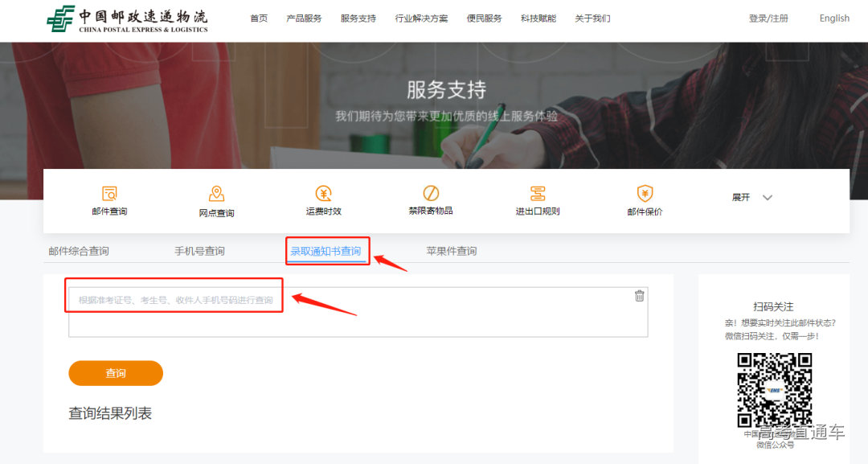This screenshot has height=464, width=868.
Task: Click the 邮件查询 mail search icon
Action: (x=109, y=194)
